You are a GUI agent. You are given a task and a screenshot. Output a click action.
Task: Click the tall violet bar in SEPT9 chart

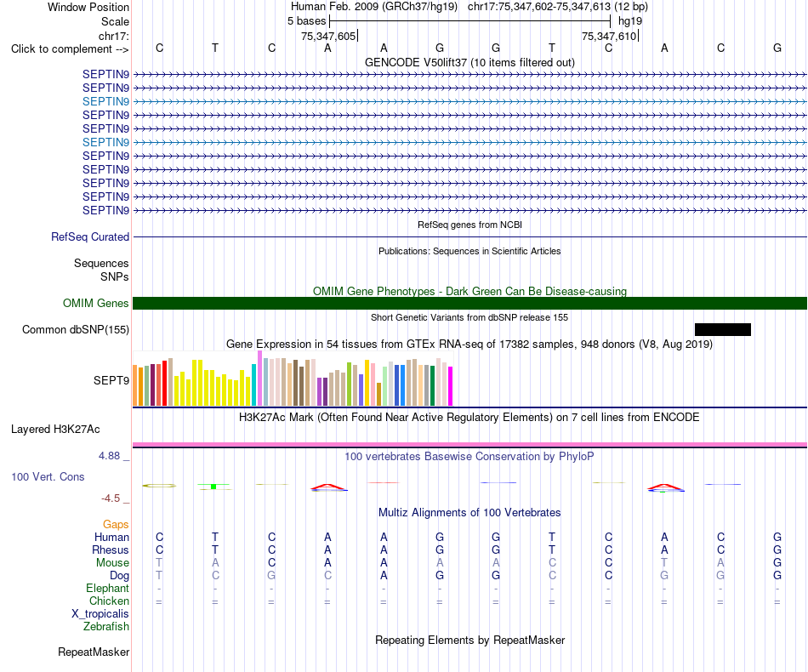(259, 379)
